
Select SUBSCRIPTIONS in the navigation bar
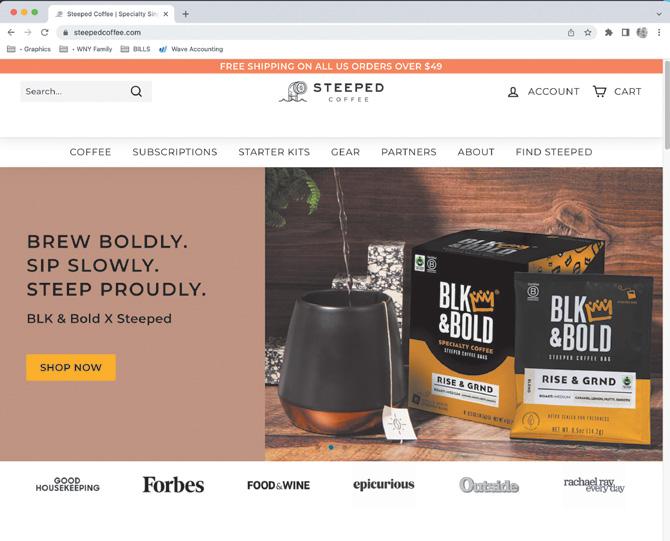point(175,152)
